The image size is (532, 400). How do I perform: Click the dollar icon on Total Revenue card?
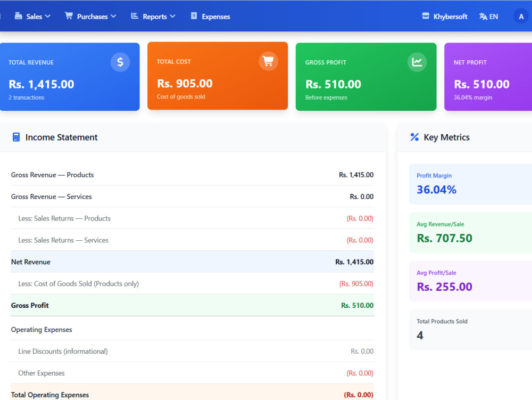[120, 62]
